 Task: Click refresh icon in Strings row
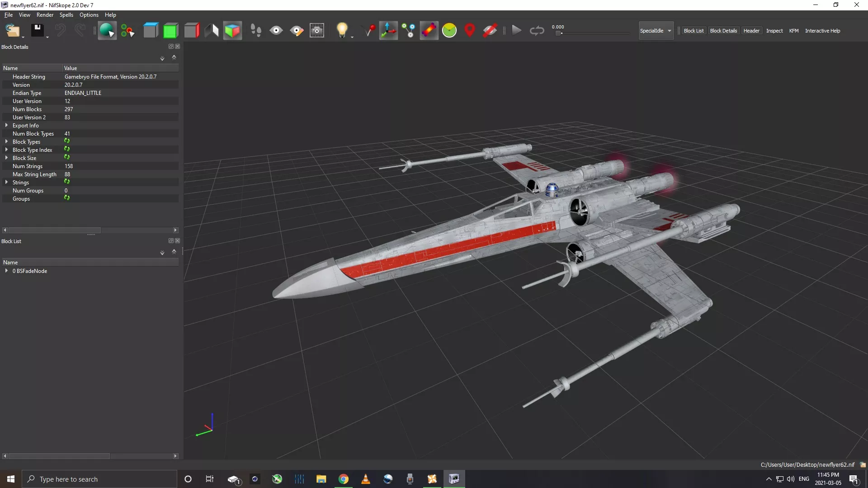point(67,182)
